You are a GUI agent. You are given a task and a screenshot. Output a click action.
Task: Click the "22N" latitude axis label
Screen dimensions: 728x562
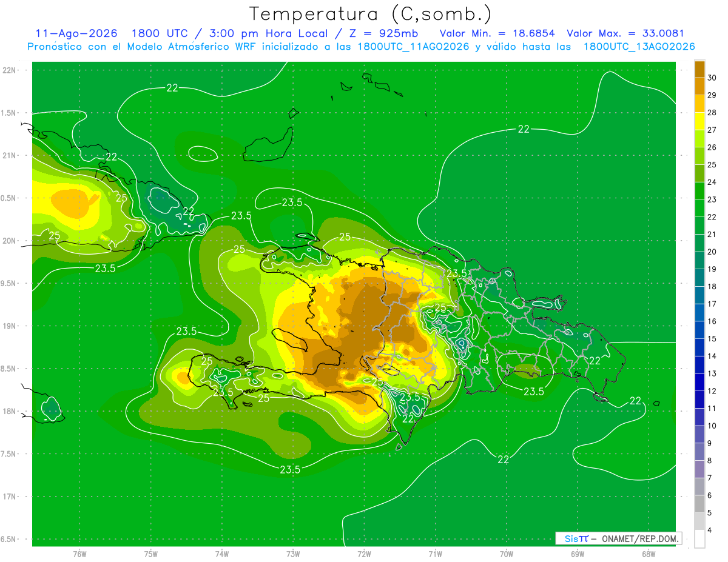[10, 70]
